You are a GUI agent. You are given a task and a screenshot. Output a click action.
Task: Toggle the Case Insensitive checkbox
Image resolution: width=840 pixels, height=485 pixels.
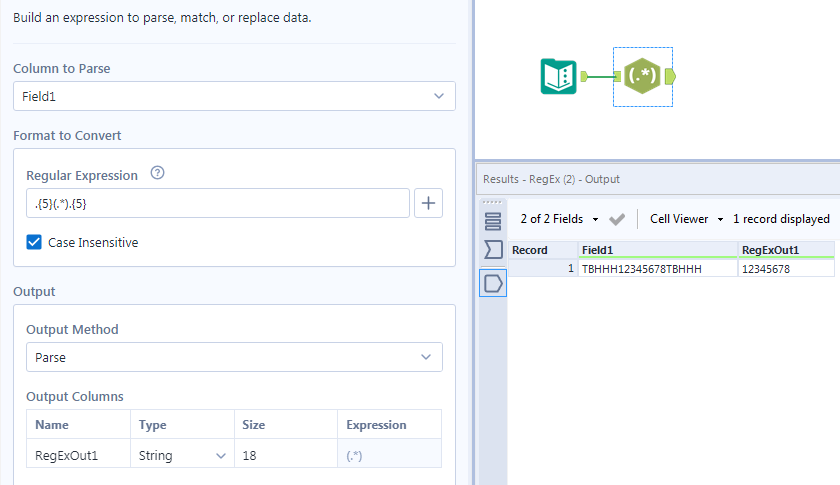tap(34, 242)
